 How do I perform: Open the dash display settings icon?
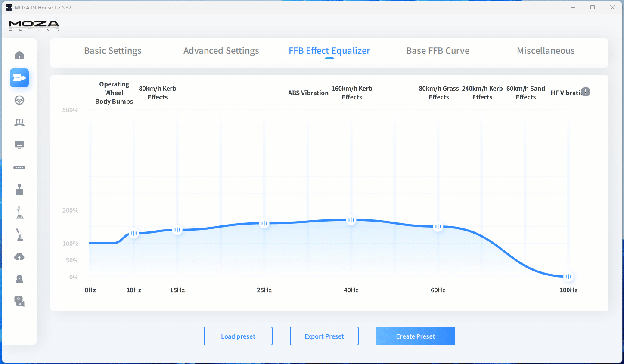click(19, 145)
